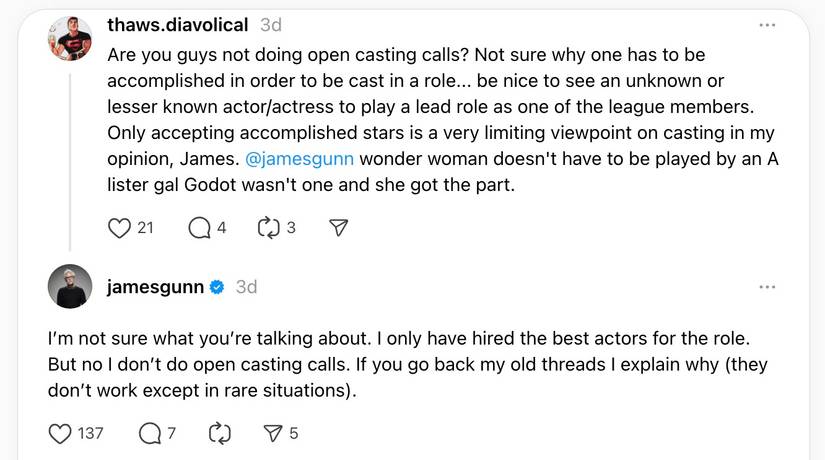Repost jamesgunn's reply
This screenshot has width=825, height=460.
click(x=216, y=433)
